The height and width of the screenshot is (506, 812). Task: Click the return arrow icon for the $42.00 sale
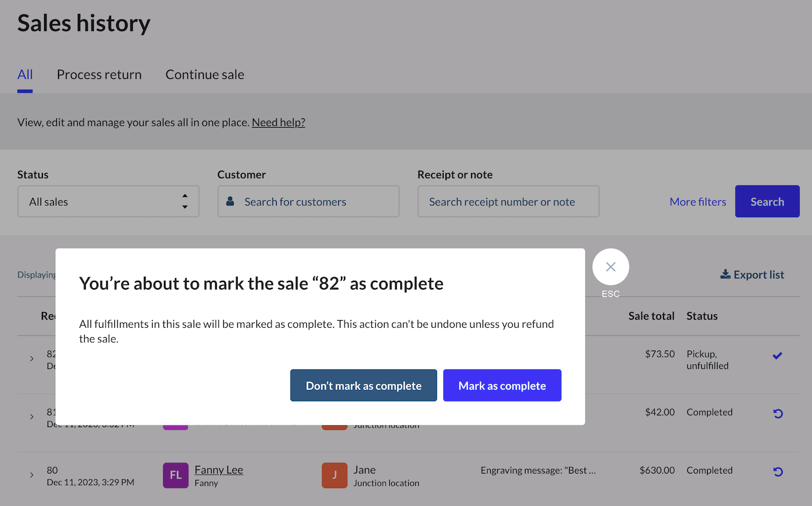[x=778, y=414]
